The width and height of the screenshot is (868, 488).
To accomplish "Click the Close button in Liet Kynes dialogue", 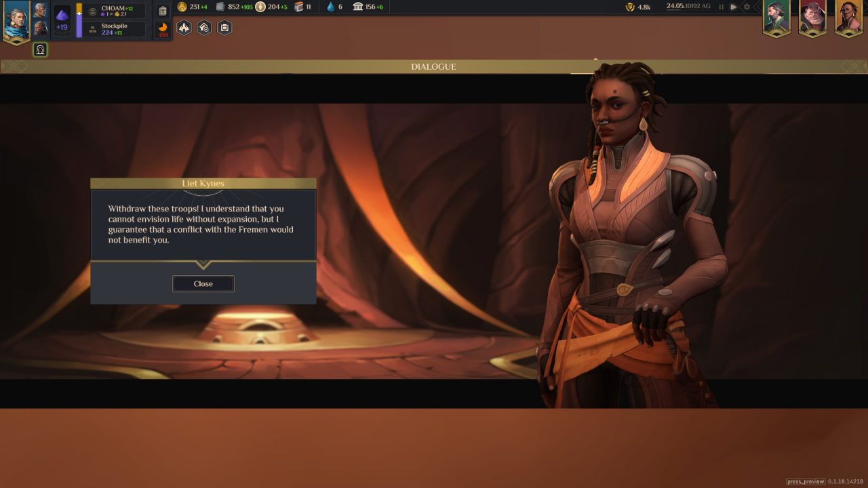I will 203,284.
